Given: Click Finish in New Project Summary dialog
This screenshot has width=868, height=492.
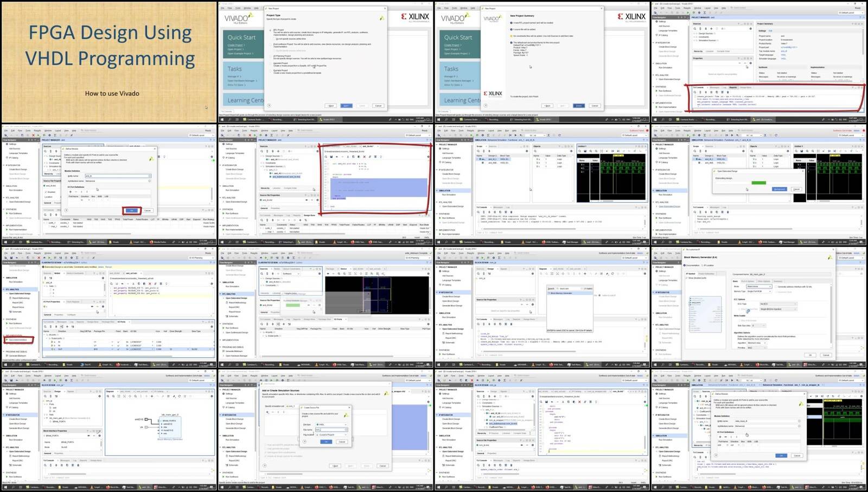Looking at the screenshot, I should [579, 105].
